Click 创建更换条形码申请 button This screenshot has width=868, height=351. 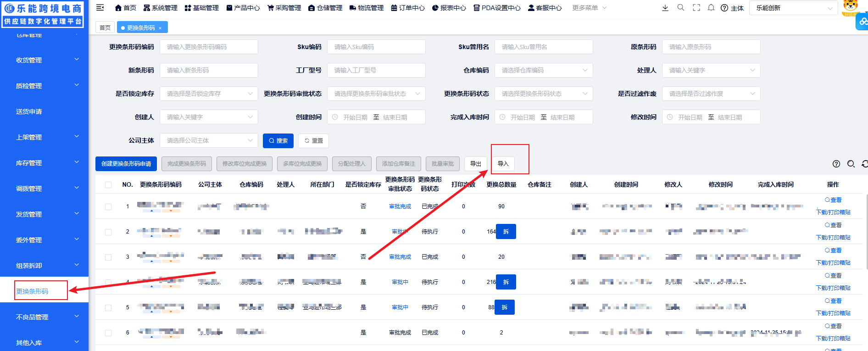pos(126,164)
